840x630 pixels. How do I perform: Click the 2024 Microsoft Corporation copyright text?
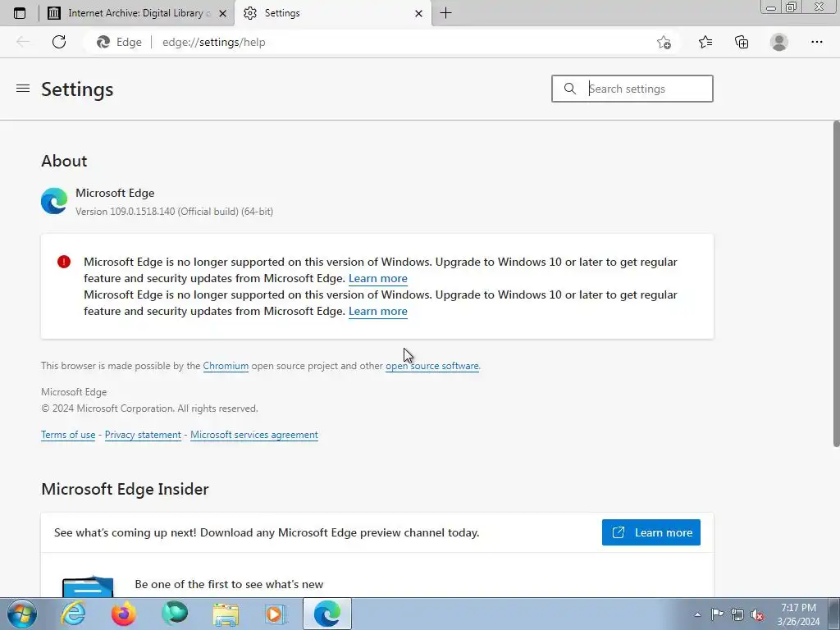pyautogui.click(x=149, y=409)
